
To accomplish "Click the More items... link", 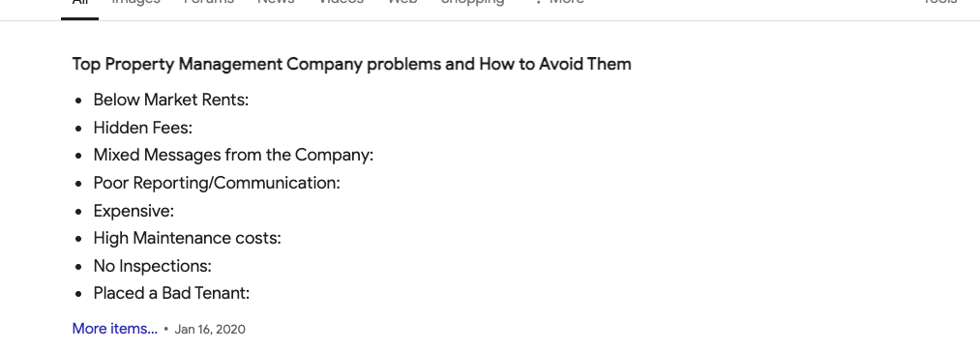I will click(x=114, y=329).
